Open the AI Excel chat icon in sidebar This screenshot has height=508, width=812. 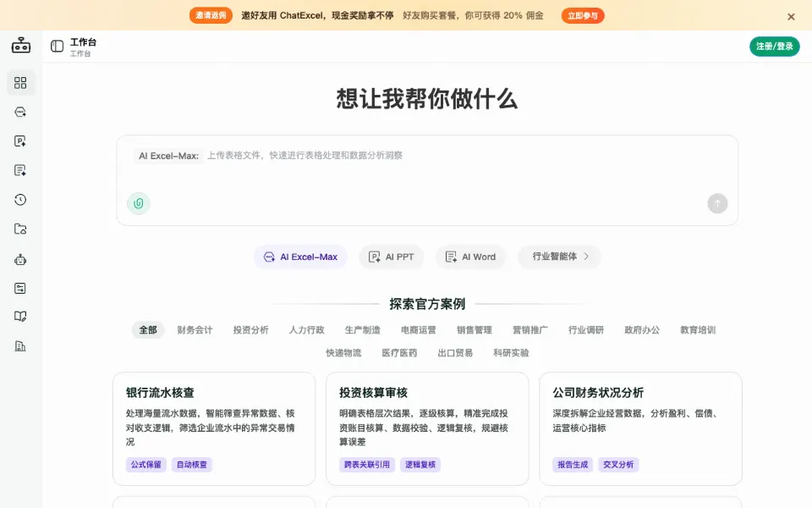tap(20, 112)
